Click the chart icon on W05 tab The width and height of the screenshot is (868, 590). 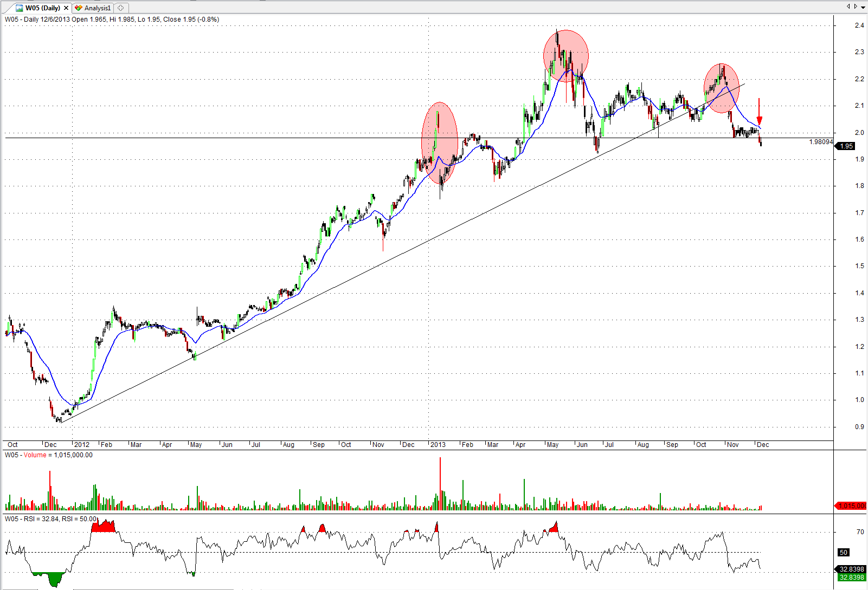[x=20, y=8]
